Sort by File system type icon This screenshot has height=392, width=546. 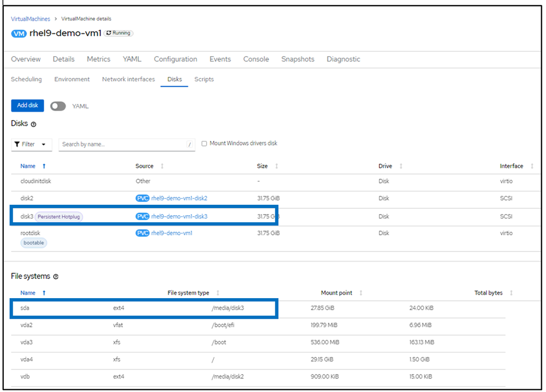[x=218, y=293]
